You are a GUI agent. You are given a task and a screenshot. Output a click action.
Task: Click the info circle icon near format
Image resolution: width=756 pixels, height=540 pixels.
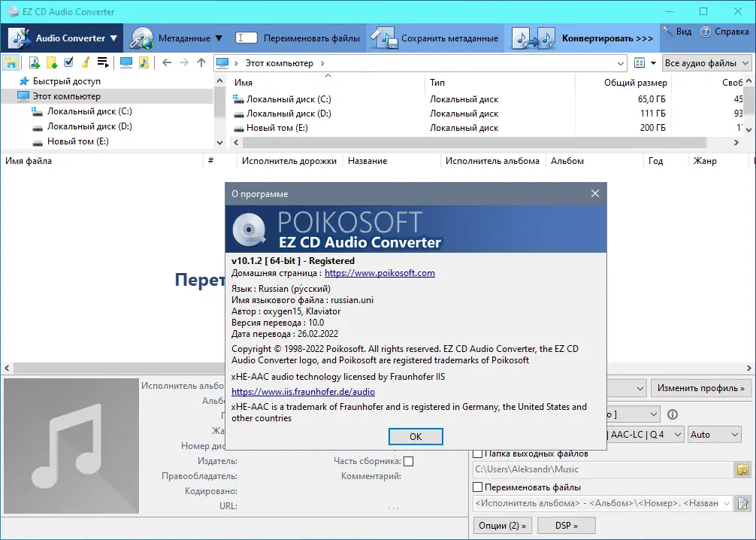pyautogui.click(x=672, y=414)
